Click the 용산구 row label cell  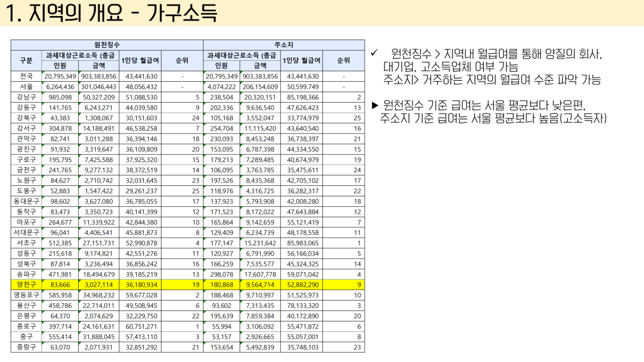click(x=26, y=305)
